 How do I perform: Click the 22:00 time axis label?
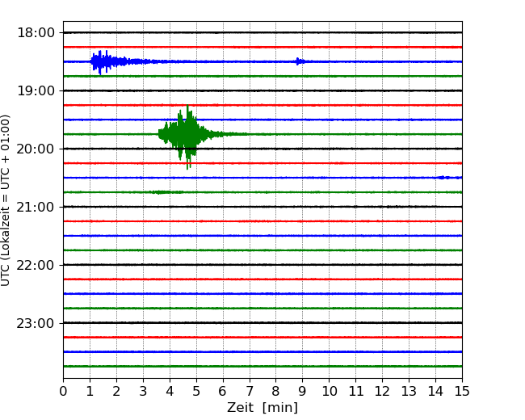tap(36, 265)
